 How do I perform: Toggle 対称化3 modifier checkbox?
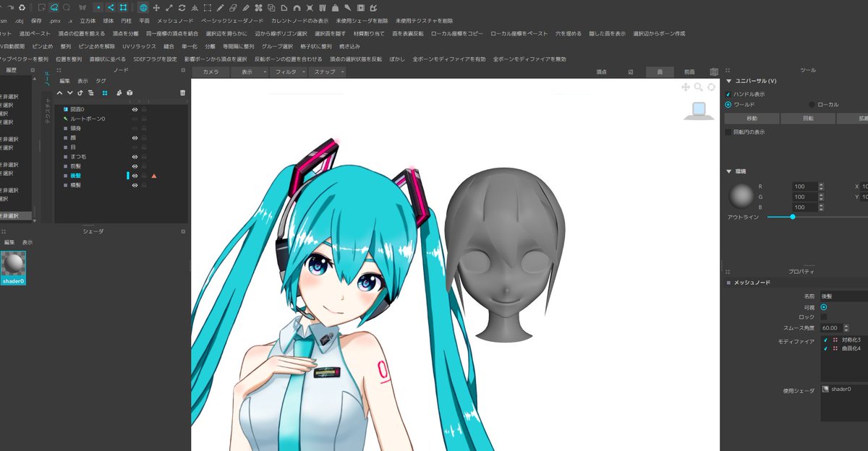[825, 340]
